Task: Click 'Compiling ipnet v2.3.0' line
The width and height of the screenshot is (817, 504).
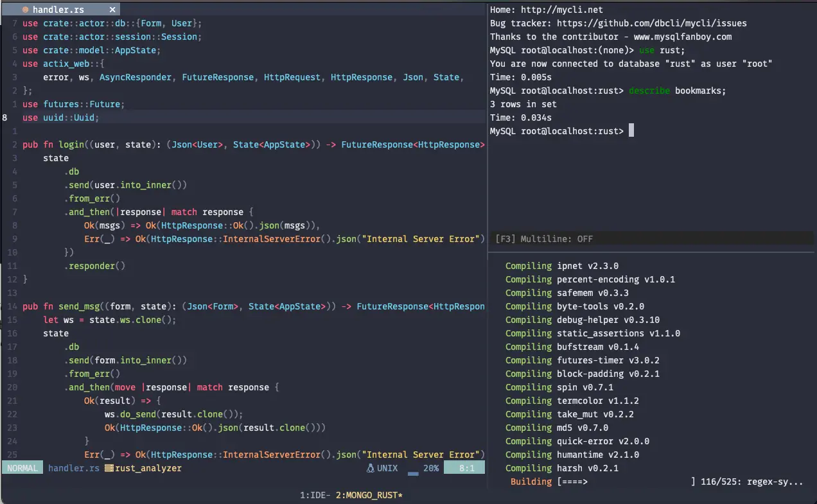Action: pyautogui.click(x=562, y=266)
